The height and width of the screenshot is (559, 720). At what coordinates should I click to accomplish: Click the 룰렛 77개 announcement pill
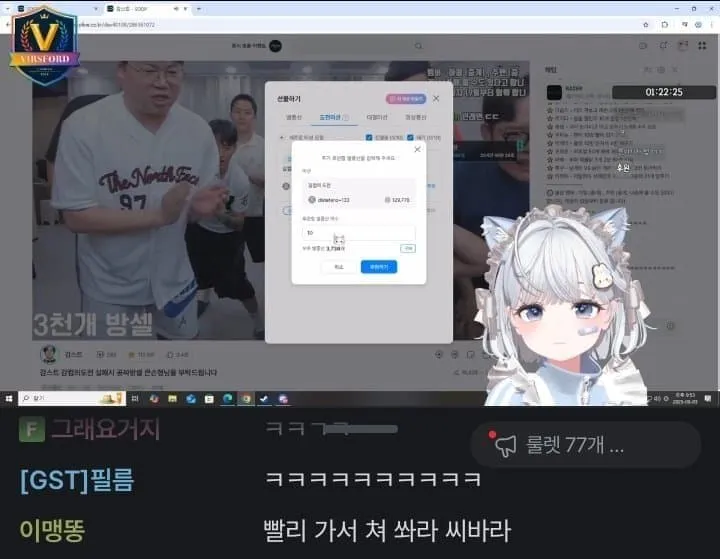586,445
